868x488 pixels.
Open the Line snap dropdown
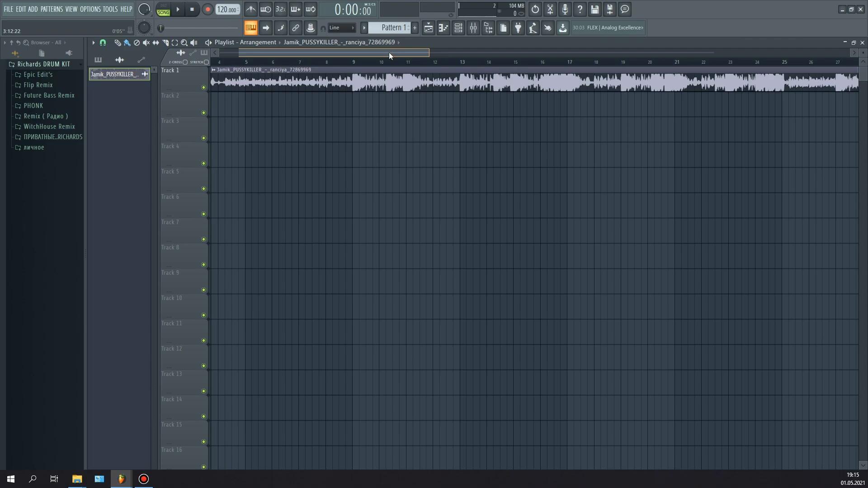coord(342,28)
